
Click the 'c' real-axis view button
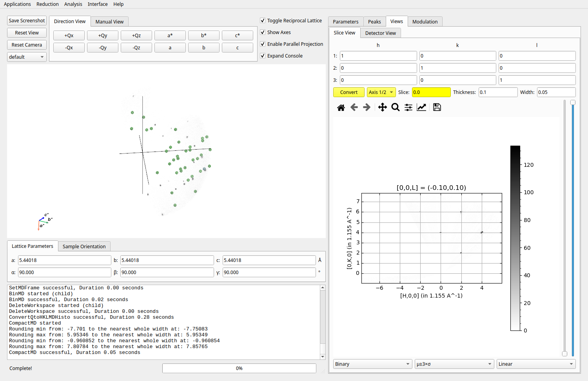click(238, 47)
